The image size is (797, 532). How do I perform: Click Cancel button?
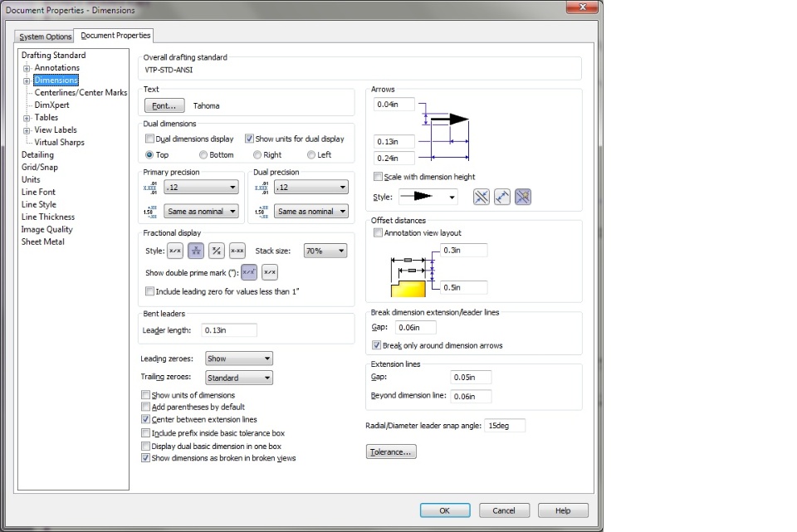[504, 510]
